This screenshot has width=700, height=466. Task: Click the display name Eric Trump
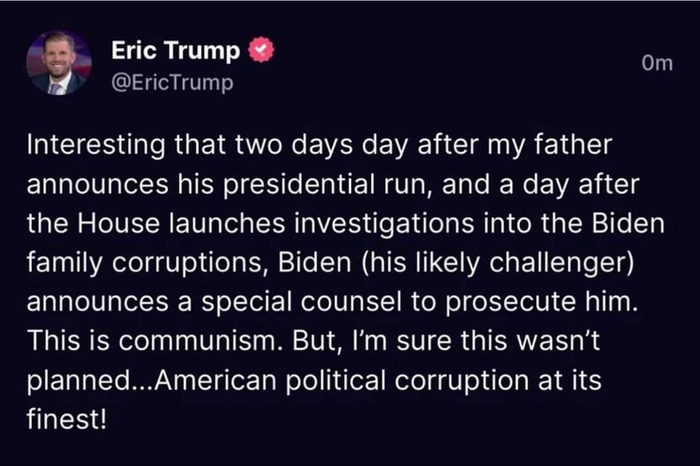pos(176,51)
